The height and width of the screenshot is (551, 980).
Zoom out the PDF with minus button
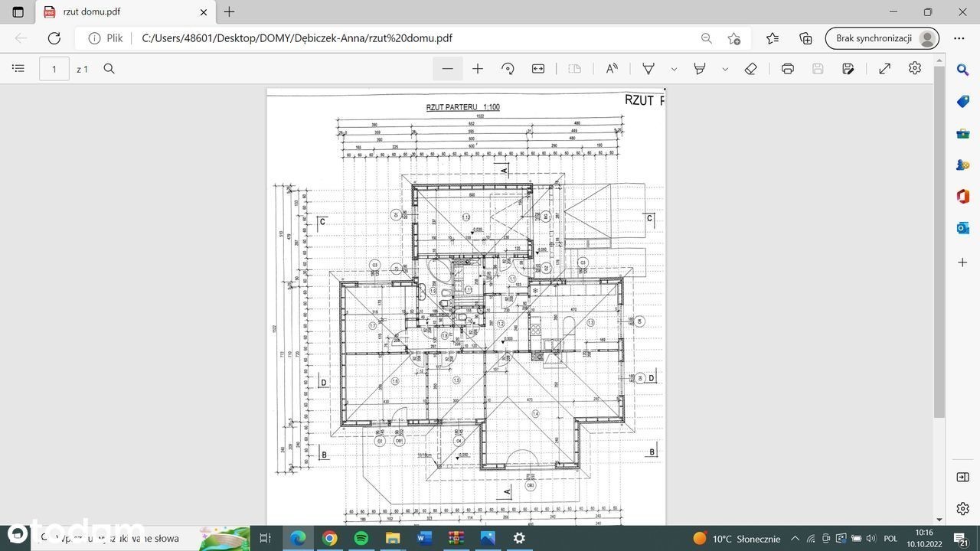pyautogui.click(x=448, y=69)
